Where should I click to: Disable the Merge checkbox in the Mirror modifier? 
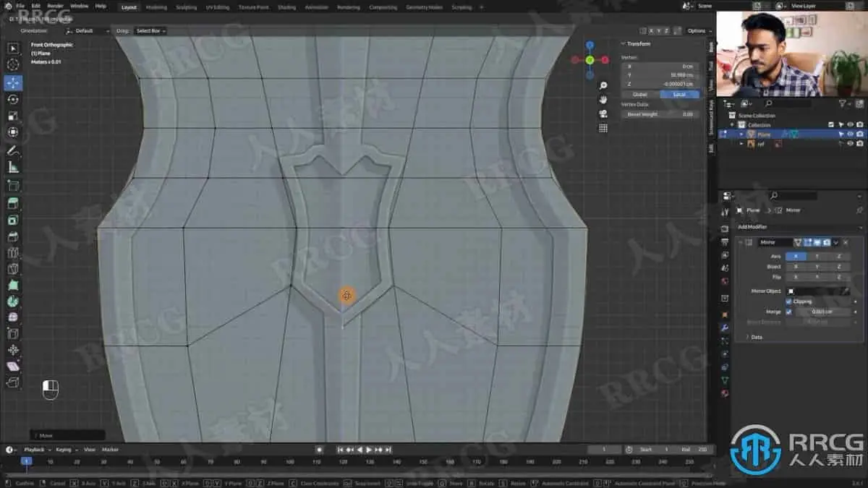pyautogui.click(x=788, y=312)
